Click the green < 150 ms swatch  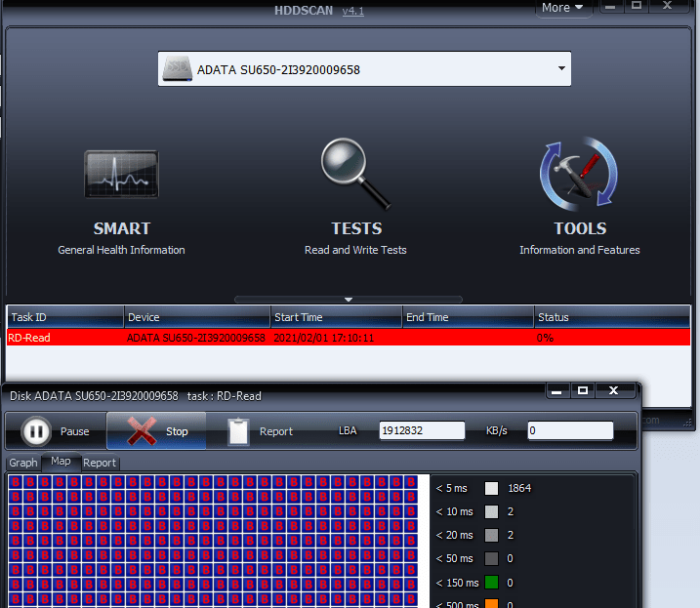pos(491,582)
